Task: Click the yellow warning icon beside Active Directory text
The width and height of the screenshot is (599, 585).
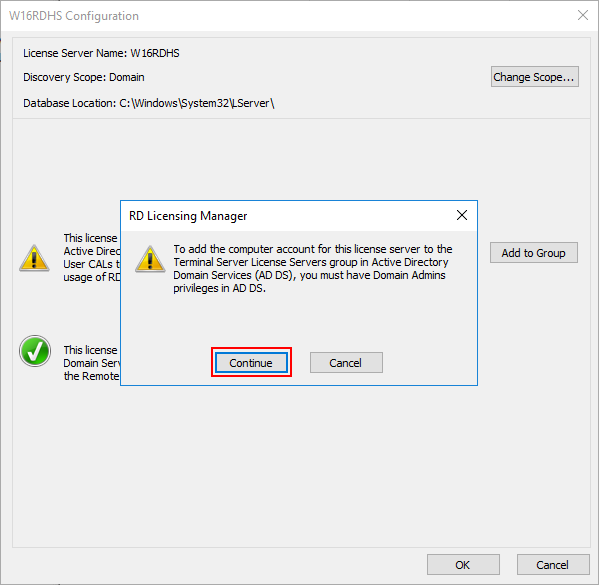Action: click(x=34, y=258)
